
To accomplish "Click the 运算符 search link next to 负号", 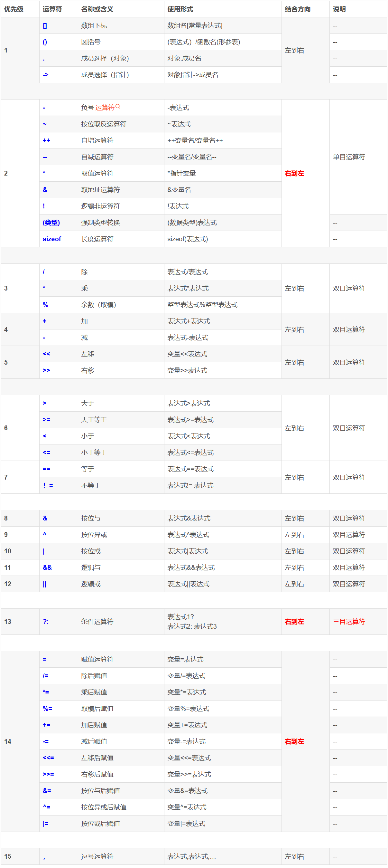I will tap(105, 108).
